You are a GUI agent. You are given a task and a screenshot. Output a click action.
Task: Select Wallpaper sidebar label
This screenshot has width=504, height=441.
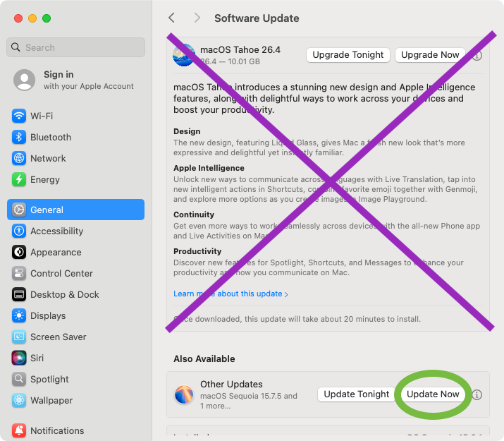[51, 401]
